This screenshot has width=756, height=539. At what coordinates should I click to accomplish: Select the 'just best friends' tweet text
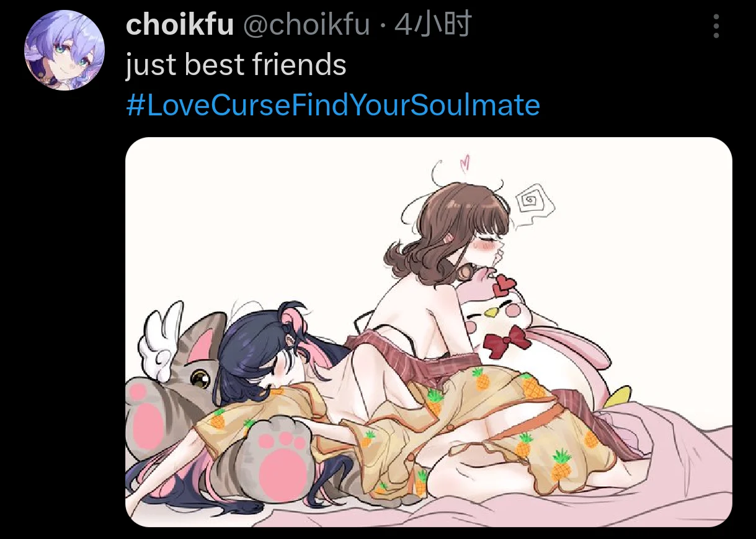(x=236, y=65)
